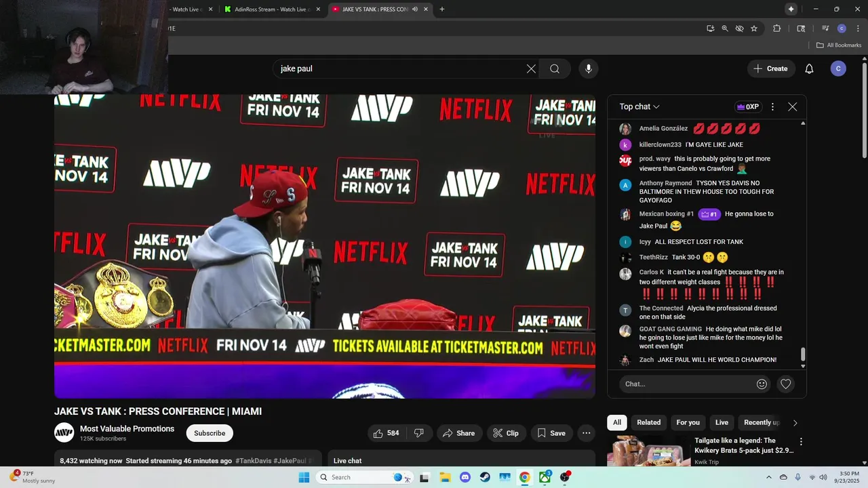The width and height of the screenshot is (868, 488).
Task: Start voice search with microphone icon
Action: (x=589, y=68)
